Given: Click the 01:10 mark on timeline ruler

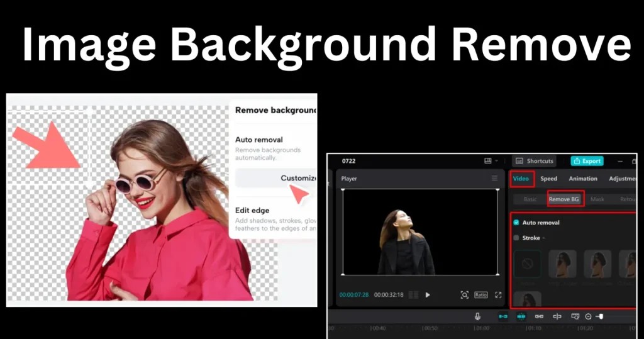Looking at the screenshot, I should point(534,328).
